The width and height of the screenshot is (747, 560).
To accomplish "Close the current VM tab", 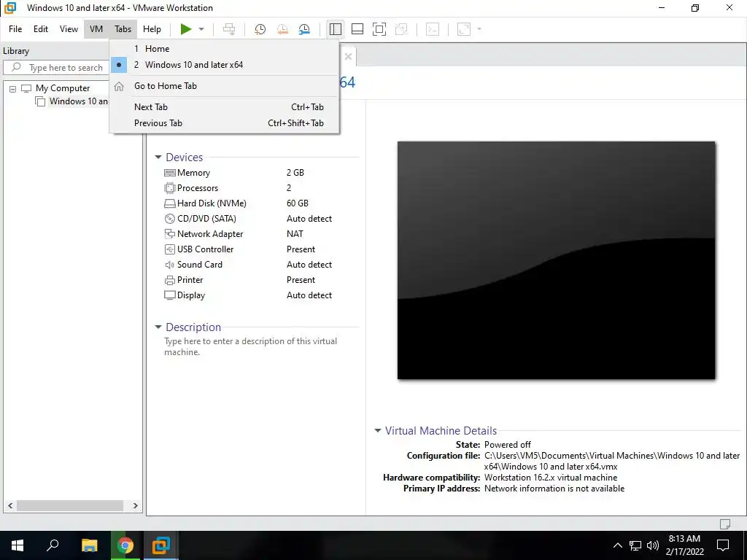I will [348, 57].
